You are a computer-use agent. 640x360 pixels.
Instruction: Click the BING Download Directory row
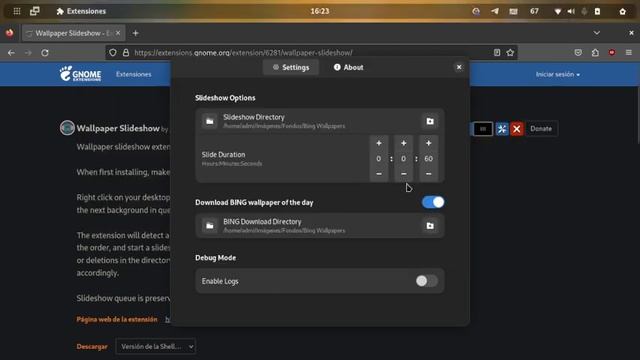click(x=320, y=226)
